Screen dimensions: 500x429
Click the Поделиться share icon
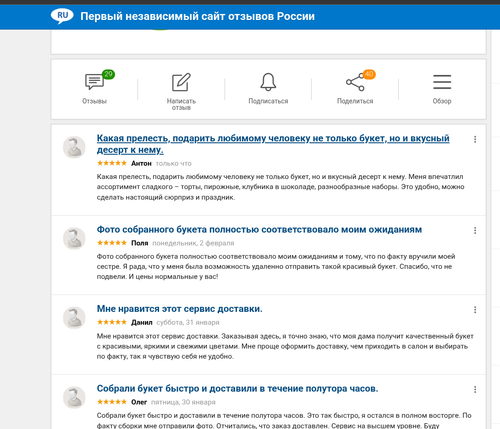pyautogui.click(x=355, y=82)
